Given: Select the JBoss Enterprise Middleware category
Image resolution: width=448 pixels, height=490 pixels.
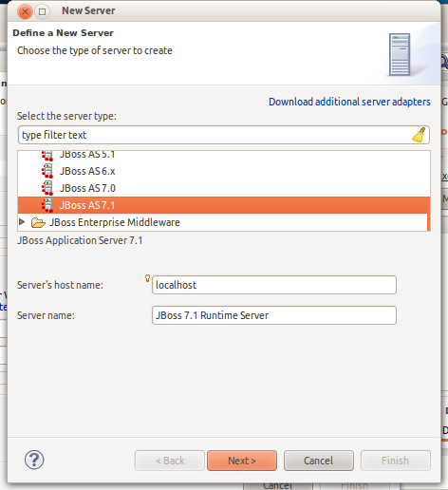Looking at the screenshot, I should point(115,222).
